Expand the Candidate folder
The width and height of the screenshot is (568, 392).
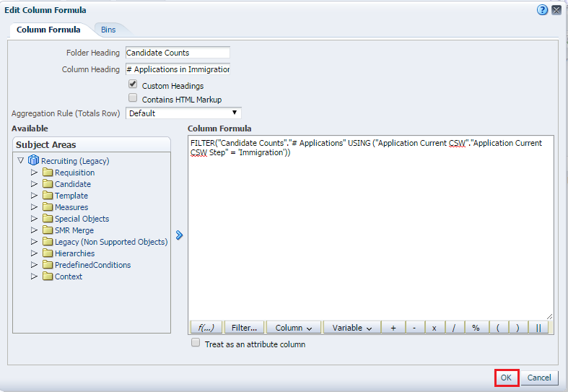[34, 183]
